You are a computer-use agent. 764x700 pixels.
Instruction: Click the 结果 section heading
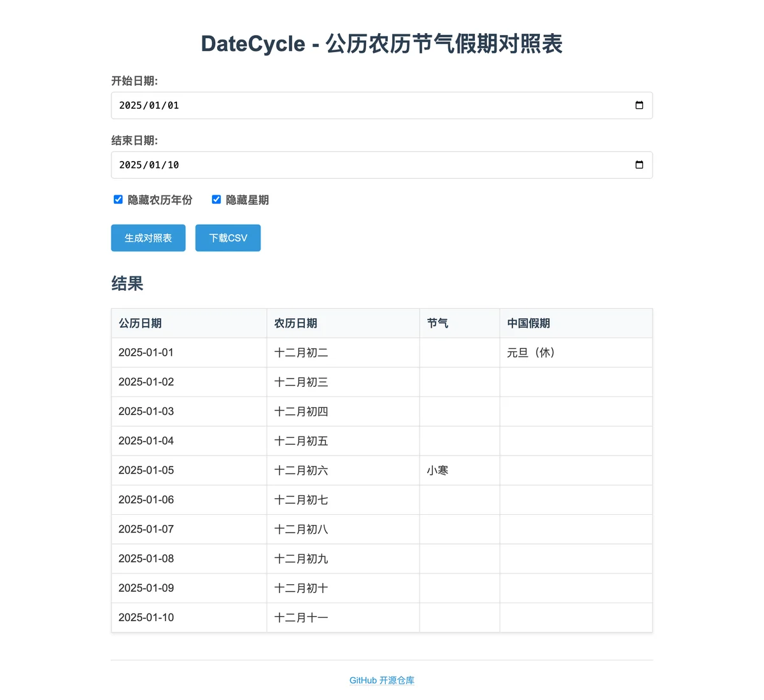(127, 284)
